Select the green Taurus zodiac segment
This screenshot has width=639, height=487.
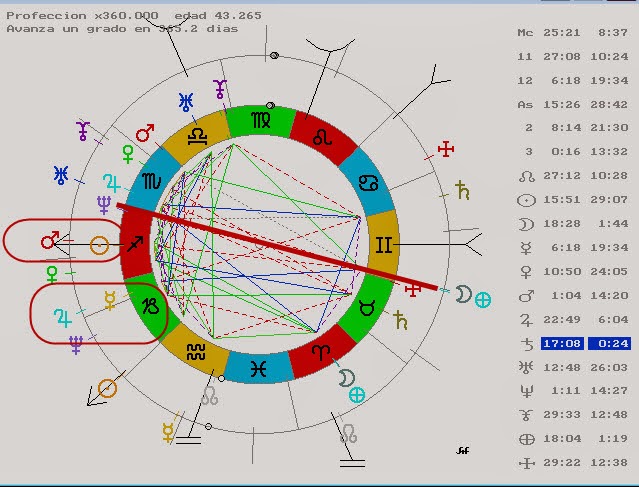(366, 302)
